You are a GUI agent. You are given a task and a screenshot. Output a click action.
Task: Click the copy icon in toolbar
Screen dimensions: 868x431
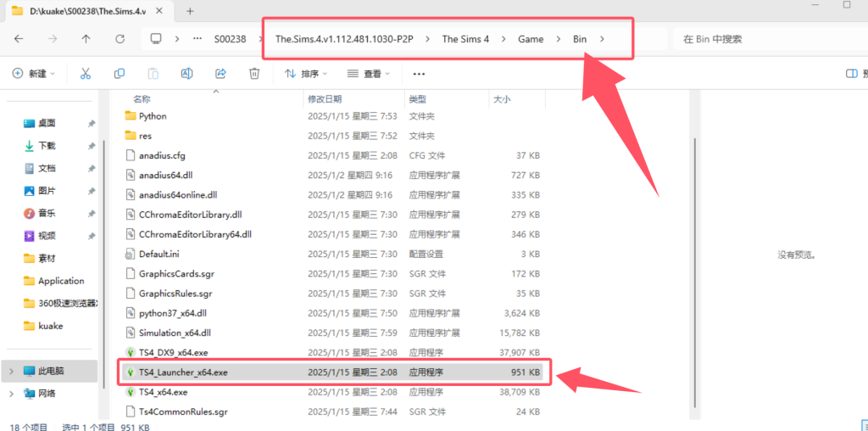119,74
